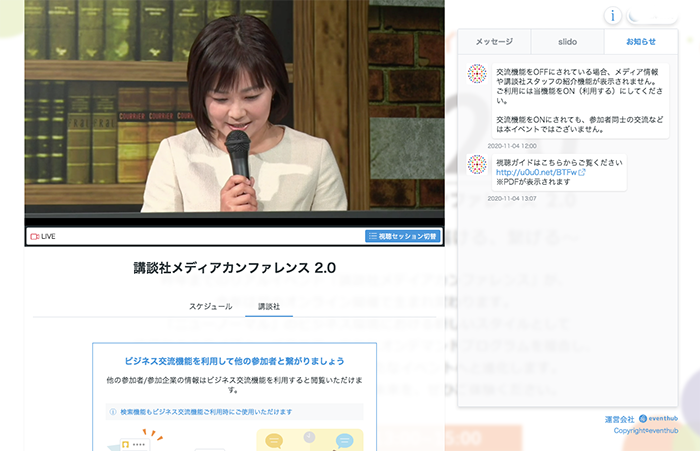Open the http://u0u0.net/BTFw link
Image resolution: width=700 pixels, height=451 pixels.
pos(536,172)
